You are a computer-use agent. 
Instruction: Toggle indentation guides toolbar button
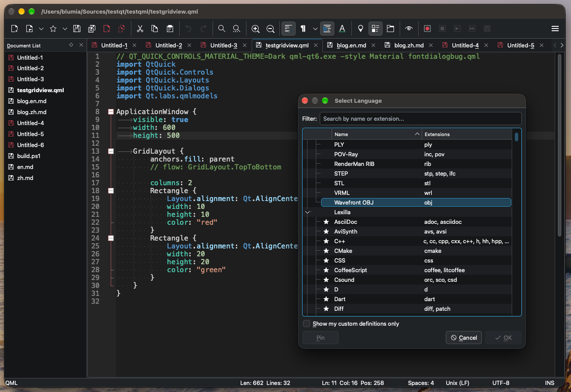point(327,29)
